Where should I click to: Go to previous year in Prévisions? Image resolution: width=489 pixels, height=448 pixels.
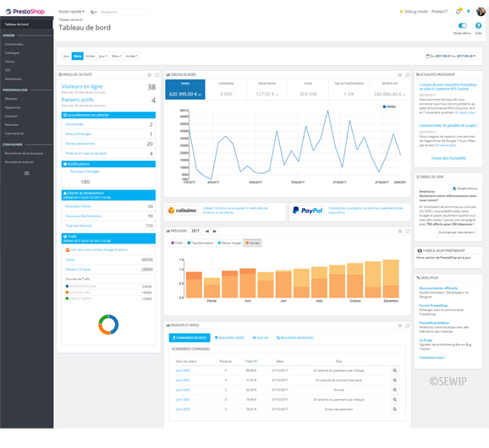coord(207,231)
